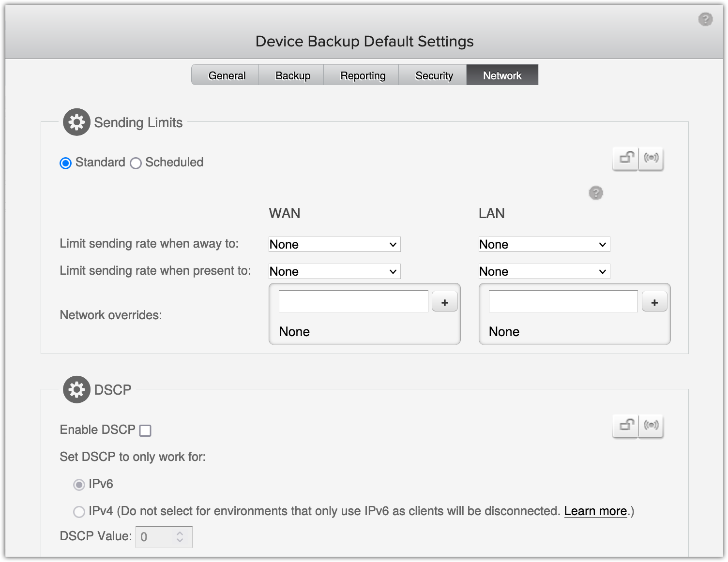
Task: Switch to the Backup tab
Action: click(292, 75)
